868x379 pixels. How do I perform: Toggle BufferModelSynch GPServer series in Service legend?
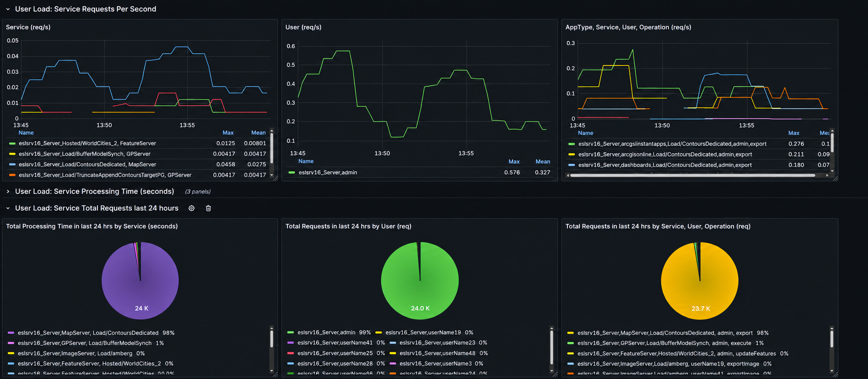point(84,154)
